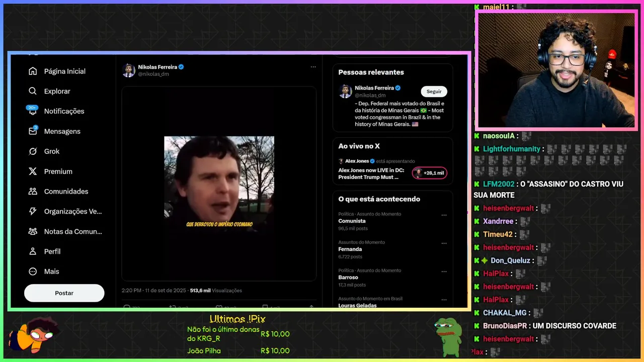Click the +28,1 mil listeners button

430,173
